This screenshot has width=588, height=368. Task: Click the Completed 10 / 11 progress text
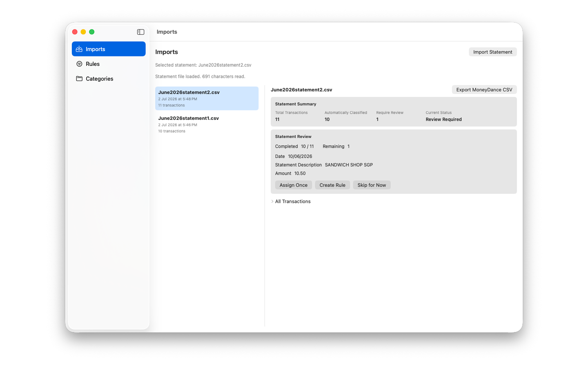click(x=294, y=146)
